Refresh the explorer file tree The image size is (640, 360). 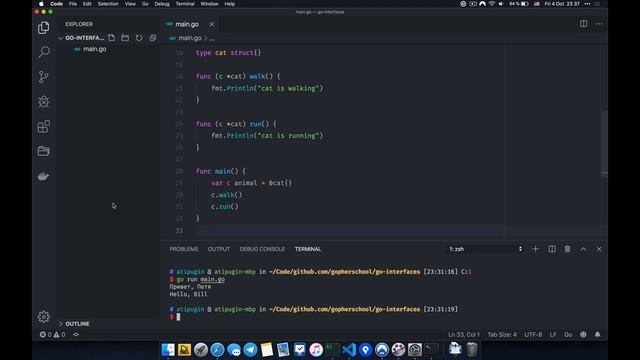[x=139, y=38]
